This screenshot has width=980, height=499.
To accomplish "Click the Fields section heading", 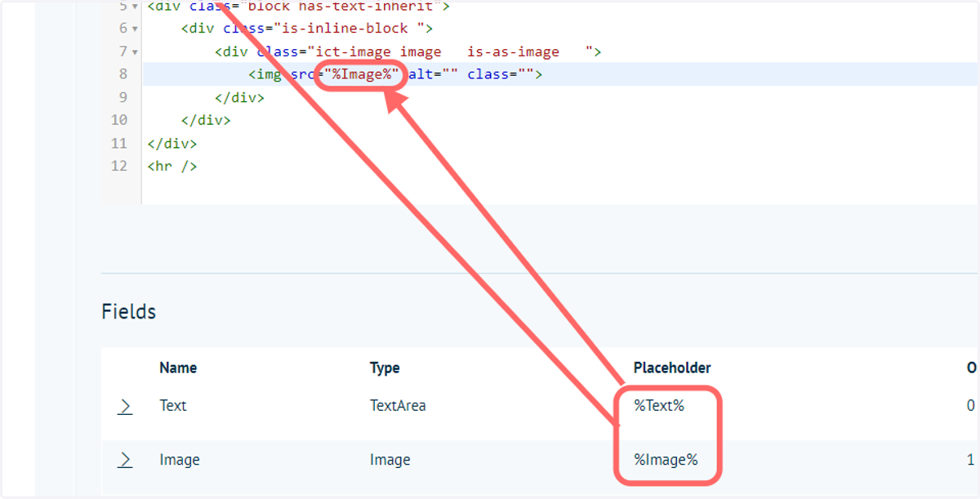I will click(x=129, y=311).
